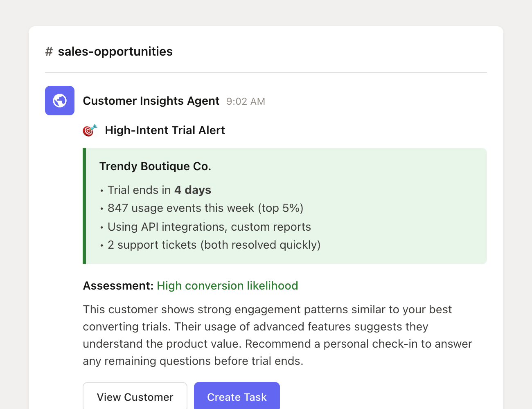
Task: Click the 847 usage events bullet
Action: click(x=205, y=208)
